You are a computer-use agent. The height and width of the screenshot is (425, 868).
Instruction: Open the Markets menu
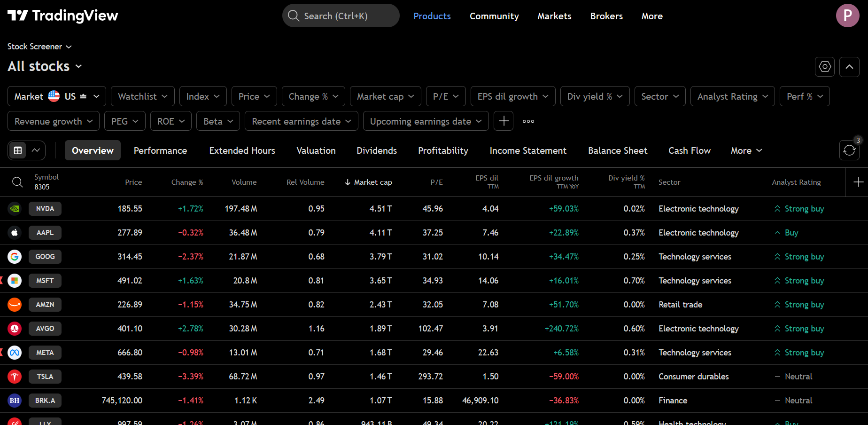pyautogui.click(x=554, y=16)
